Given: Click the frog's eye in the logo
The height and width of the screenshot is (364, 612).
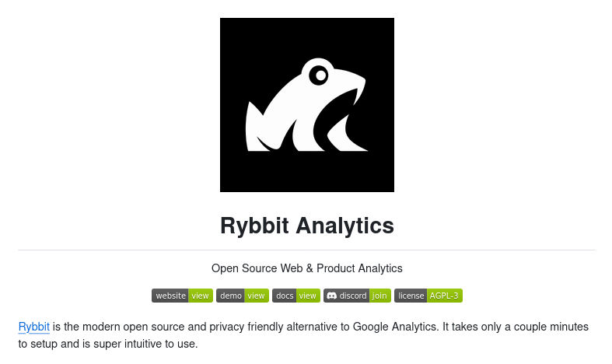Looking at the screenshot, I should click(319, 75).
